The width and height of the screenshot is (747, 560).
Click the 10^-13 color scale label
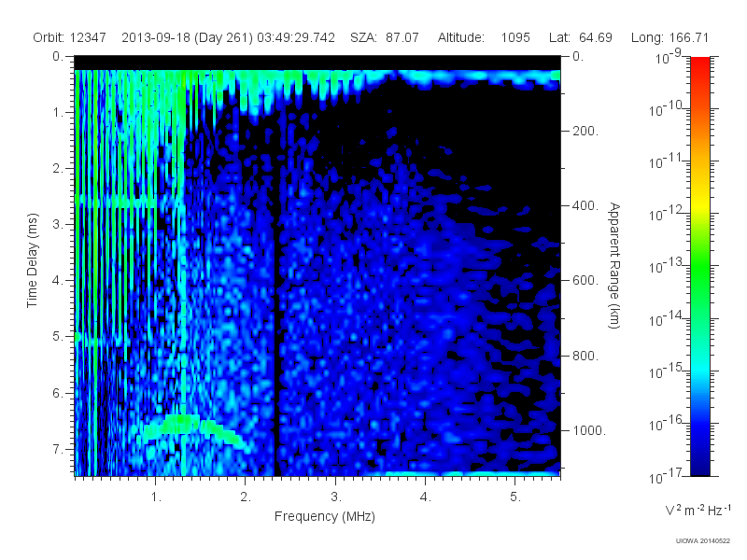click(666, 266)
